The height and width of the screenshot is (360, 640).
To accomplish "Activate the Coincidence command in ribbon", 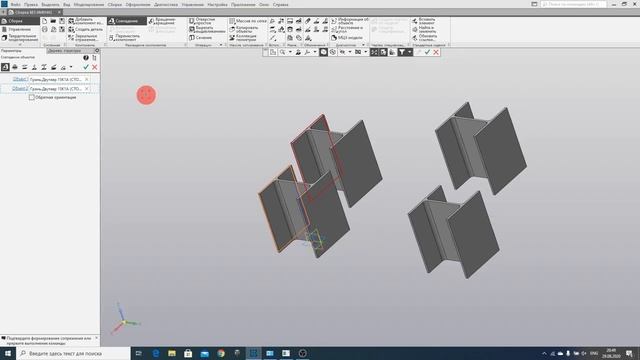I will tap(127, 21).
